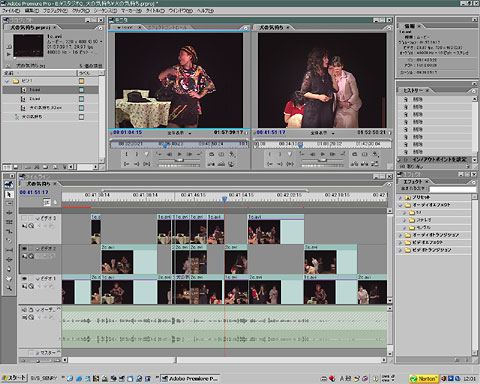Toggle lock box on ビデオ2 track
Viewport: 480px width, 384px height.
click(31, 249)
